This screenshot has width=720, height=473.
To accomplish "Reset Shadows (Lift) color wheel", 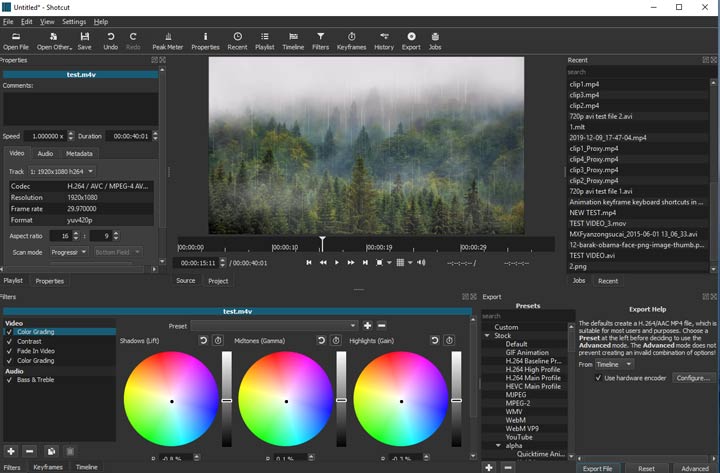I will [x=205, y=340].
